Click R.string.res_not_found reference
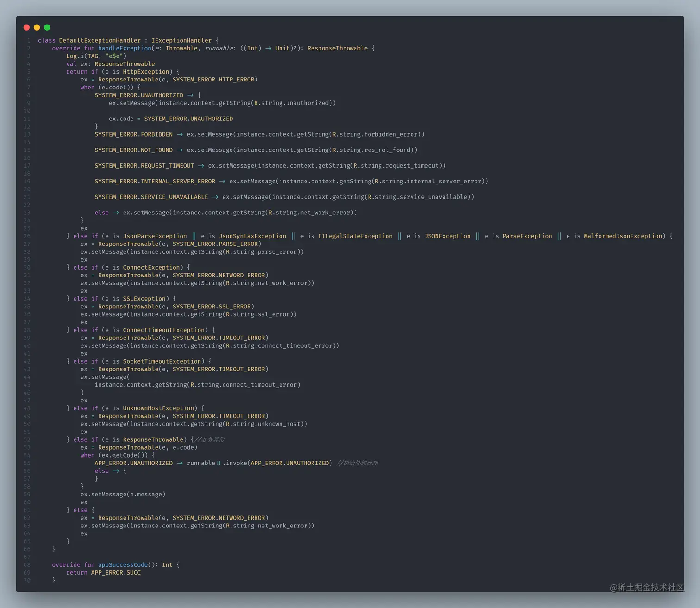 [371, 150]
